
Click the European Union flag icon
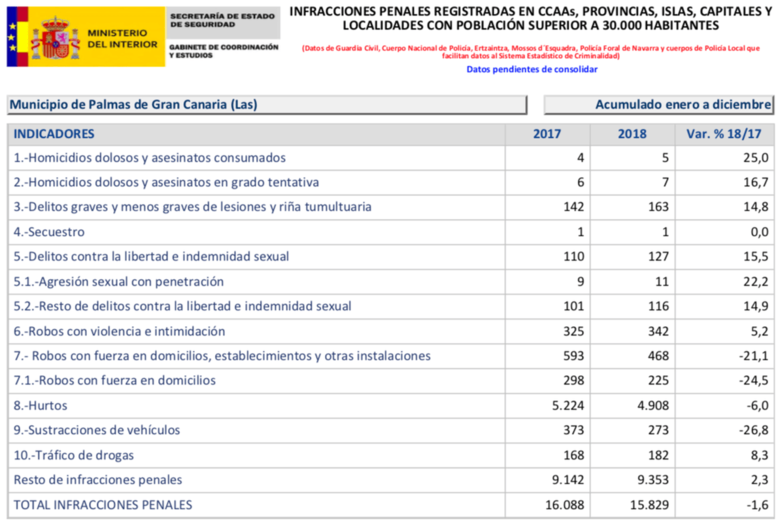pyautogui.click(x=12, y=36)
